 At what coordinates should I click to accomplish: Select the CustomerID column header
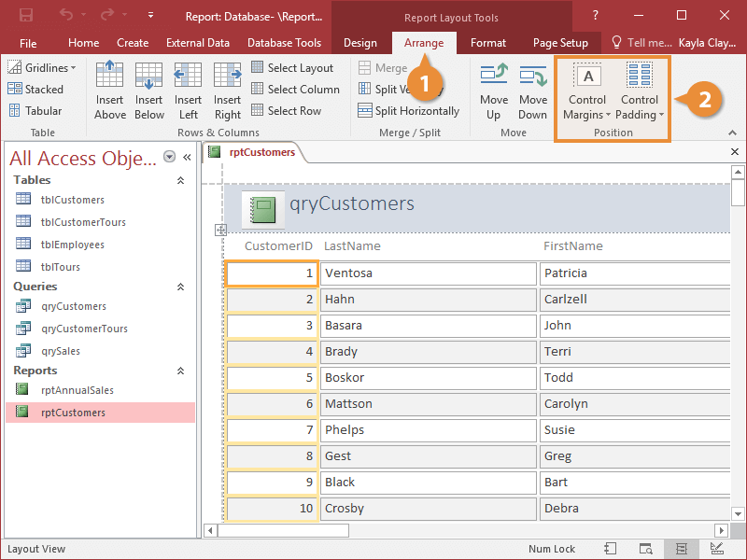(x=278, y=246)
